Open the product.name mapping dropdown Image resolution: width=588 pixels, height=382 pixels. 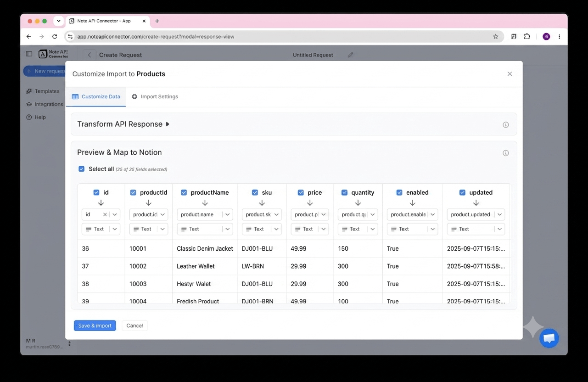pos(205,214)
